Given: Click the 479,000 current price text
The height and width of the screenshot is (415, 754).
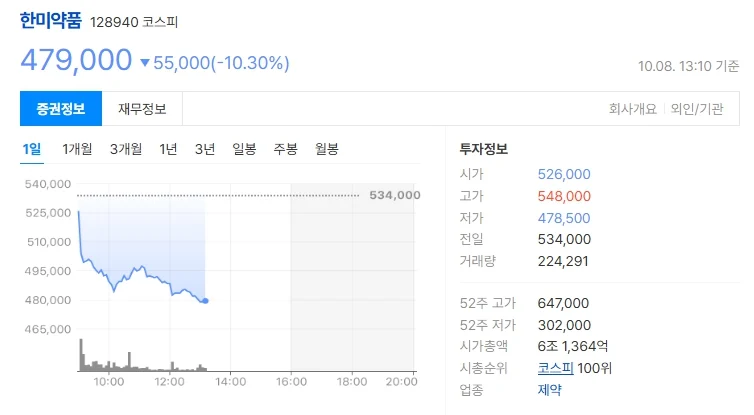Looking at the screenshot, I should click(x=76, y=60).
